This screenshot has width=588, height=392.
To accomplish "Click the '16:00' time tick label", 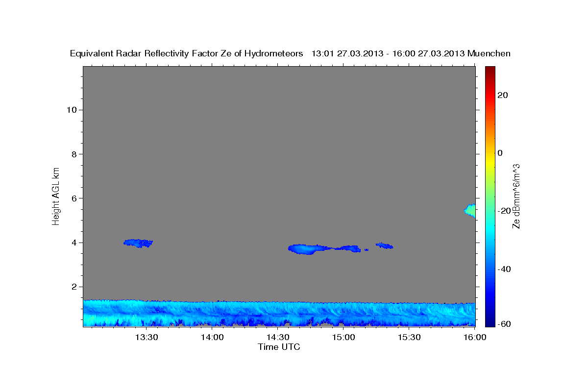I will pos(474,337).
